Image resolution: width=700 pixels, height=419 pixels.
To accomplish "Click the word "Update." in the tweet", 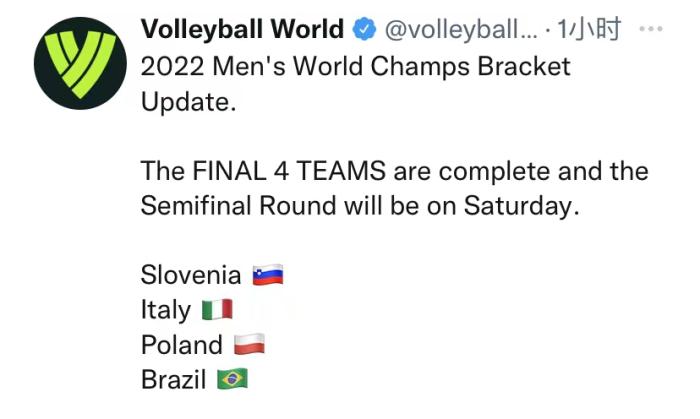I will coord(188,103).
